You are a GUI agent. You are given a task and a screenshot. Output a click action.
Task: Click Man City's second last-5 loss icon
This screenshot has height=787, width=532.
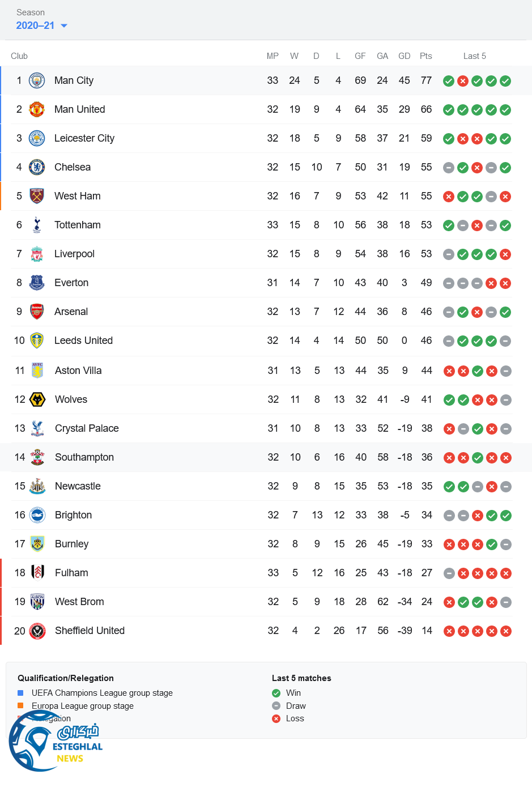[x=463, y=81]
